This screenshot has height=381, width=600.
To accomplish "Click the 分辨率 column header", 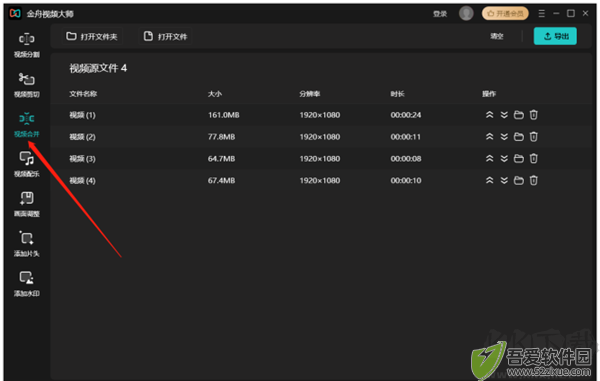I will 310,94.
